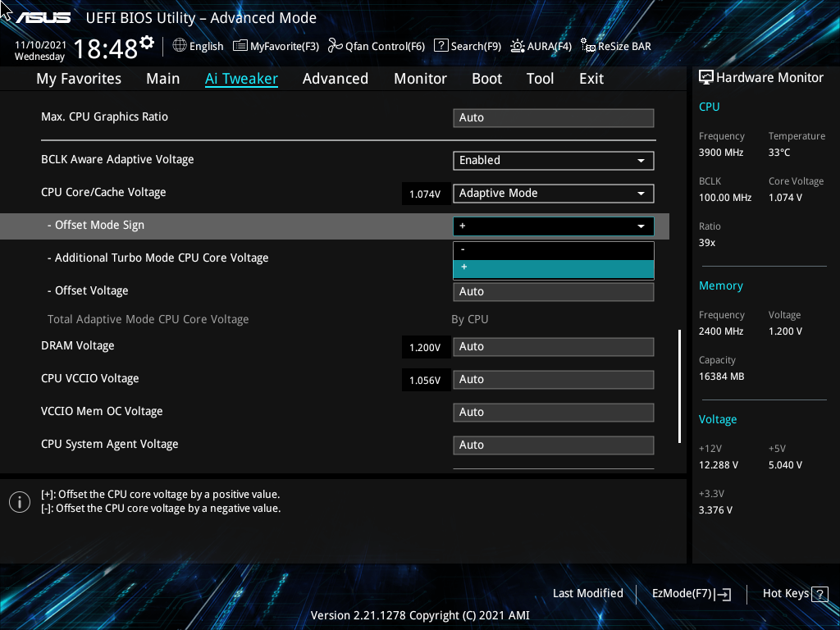Image resolution: width=840 pixels, height=630 pixels.
Task: Select the Ai Tweaker tab
Action: [241, 79]
